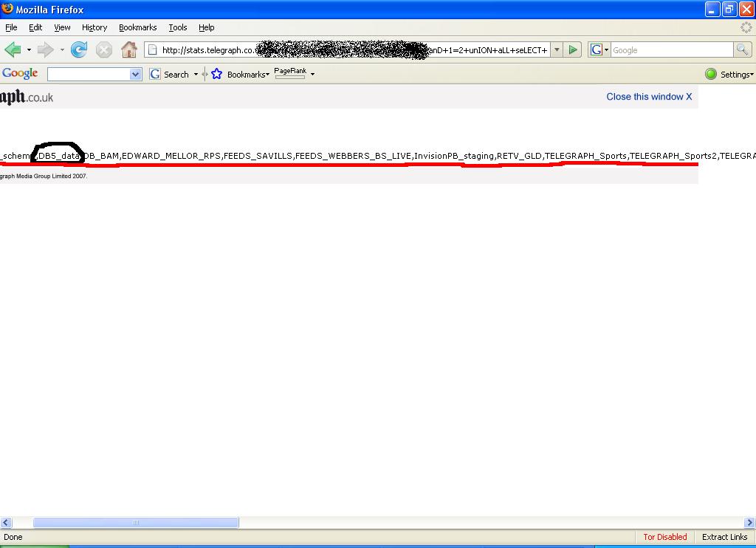This screenshot has width=756, height=548.
Task: Open the search engine selector dropdown
Action: click(x=599, y=49)
